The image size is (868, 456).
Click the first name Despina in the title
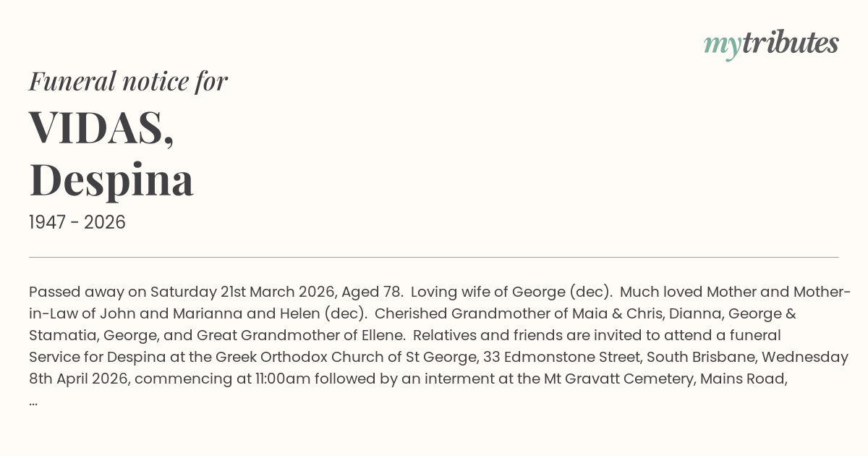click(x=111, y=180)
